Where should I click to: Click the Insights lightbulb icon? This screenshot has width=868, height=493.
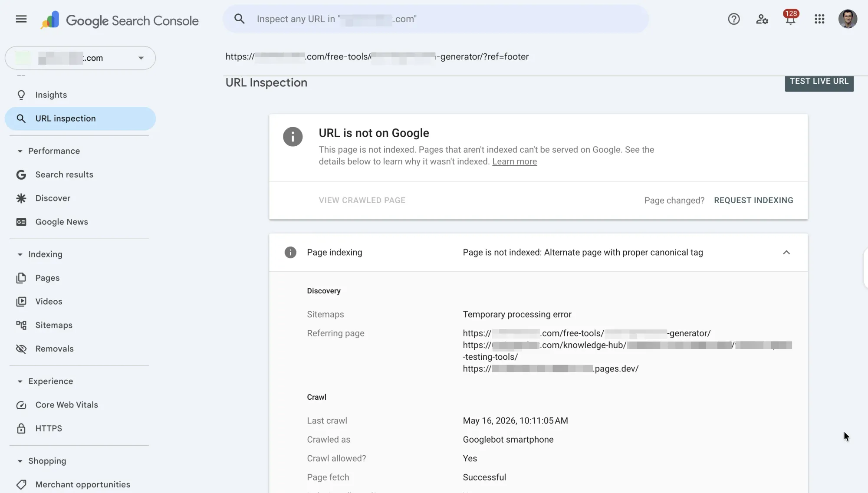point(21,95)
